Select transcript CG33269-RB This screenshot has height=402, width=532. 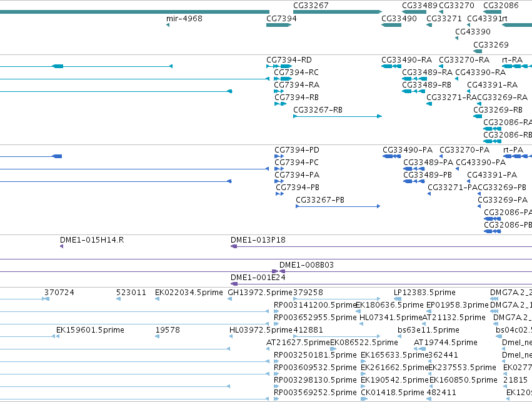click(x=478, y=116)
